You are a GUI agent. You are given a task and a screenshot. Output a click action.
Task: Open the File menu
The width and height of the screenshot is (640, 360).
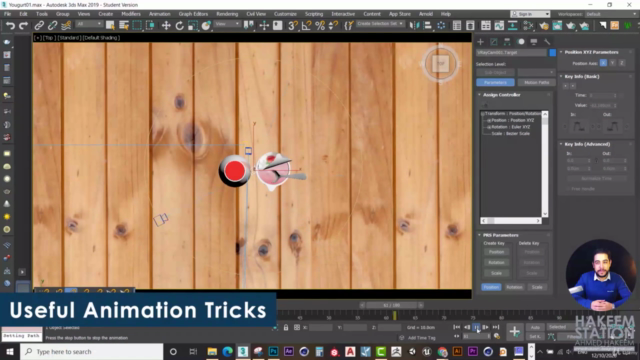pyautogui.click(x=7, y=14)
